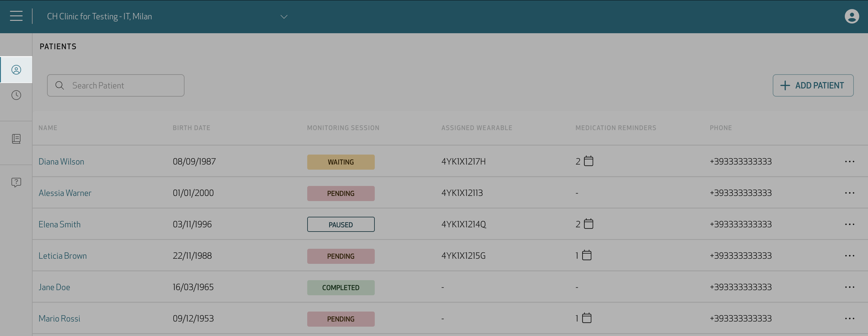Click birth date 09/12/1953
868x336 pixels.
coord(193,318)
